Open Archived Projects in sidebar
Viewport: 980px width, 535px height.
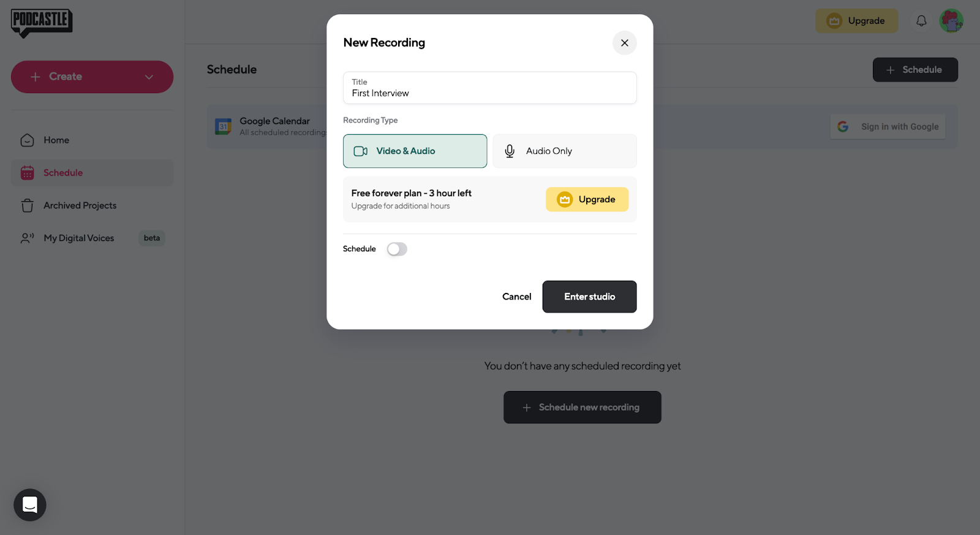pyautogui.click(x=80, y=205)
